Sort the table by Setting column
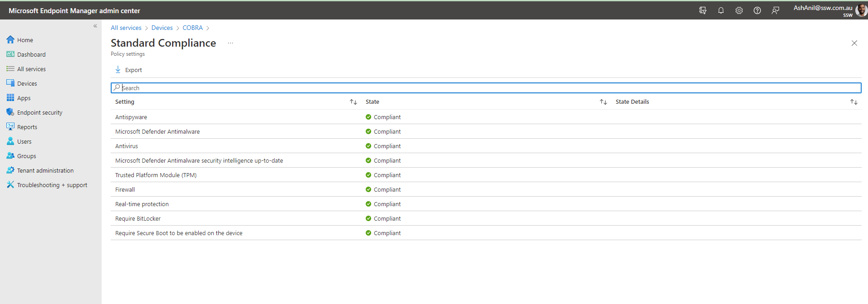 click(x=353, y=102)
